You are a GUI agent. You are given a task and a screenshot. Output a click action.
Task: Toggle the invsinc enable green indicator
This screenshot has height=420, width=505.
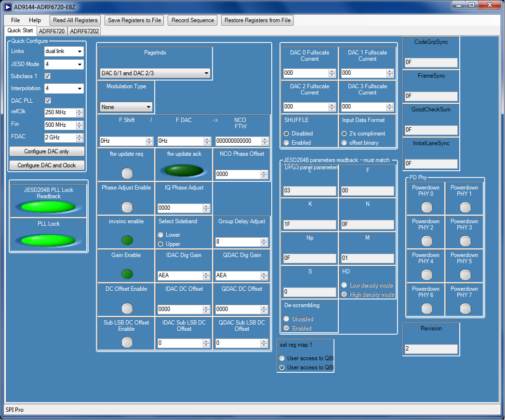click(127, 240)
